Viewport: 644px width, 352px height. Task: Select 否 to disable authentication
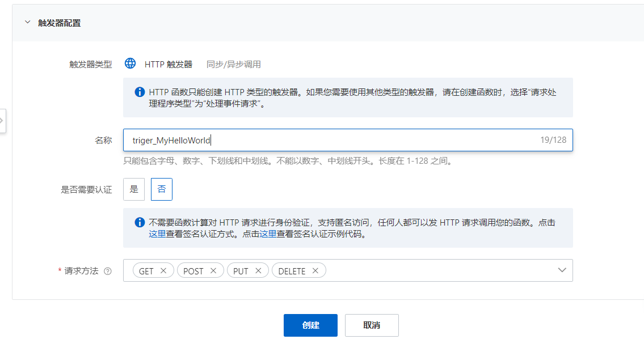(x=161, y=189)
